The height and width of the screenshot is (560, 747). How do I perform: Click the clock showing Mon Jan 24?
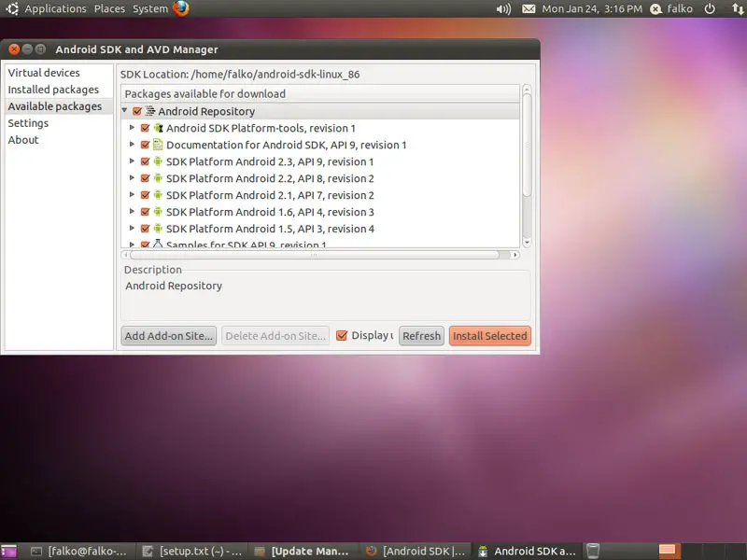(x=592, y=8)
